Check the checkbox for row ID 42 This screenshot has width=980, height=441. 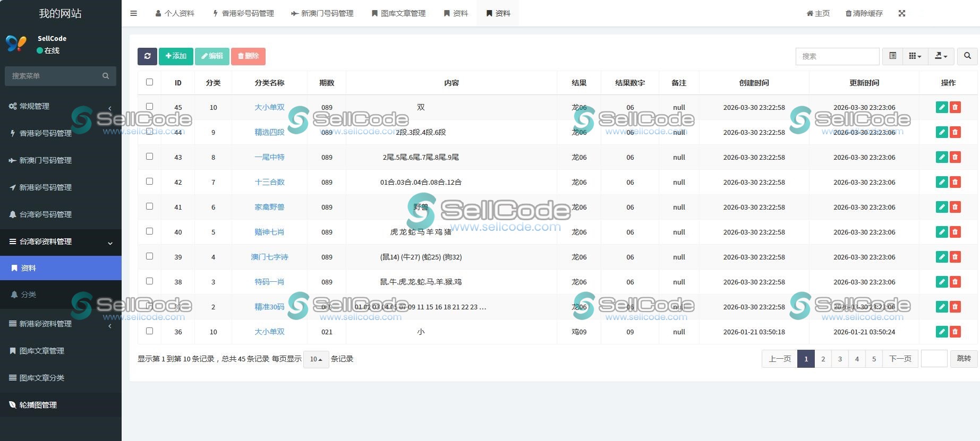point(149,181)
